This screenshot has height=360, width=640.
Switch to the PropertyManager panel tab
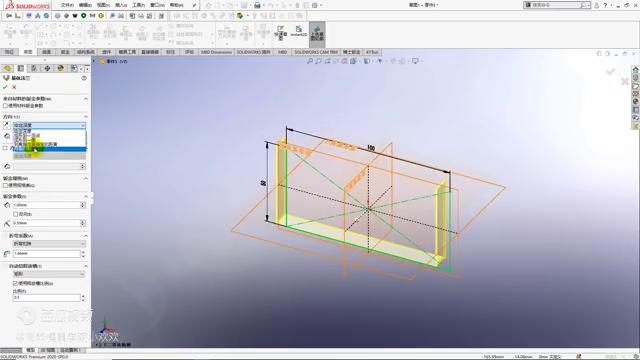point(21,68)
